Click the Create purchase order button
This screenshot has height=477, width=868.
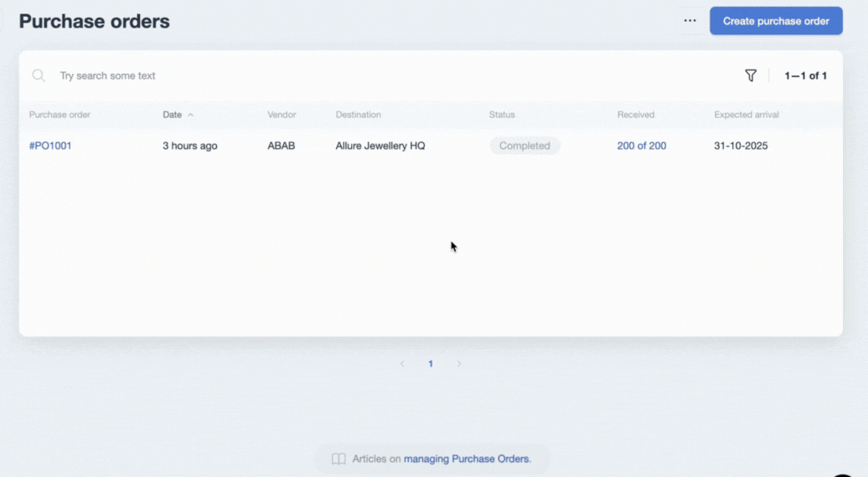776,21
